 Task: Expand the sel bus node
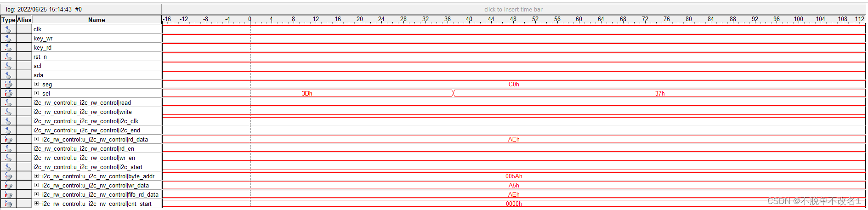tap(36, 93)
